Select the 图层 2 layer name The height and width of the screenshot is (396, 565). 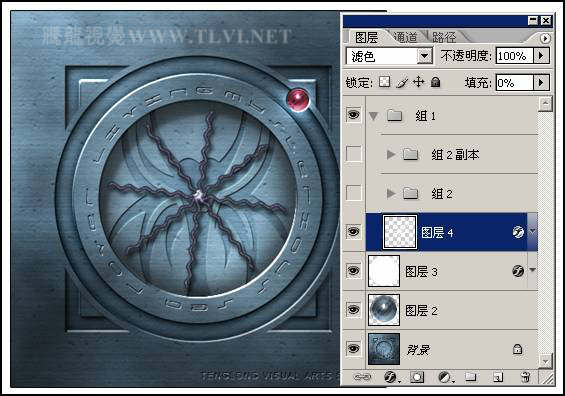click(x=421, y=311)
